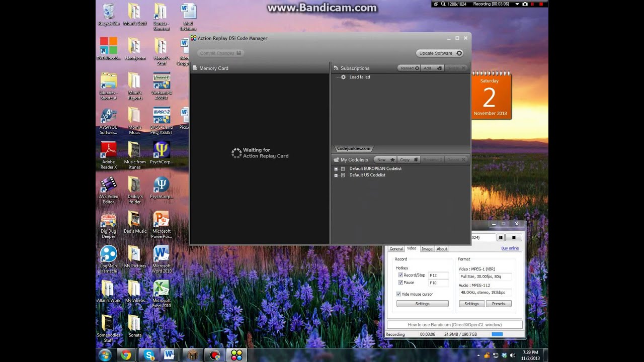
Task: Open the Hansel's Stuff folder
Action: tap(161, 52)
